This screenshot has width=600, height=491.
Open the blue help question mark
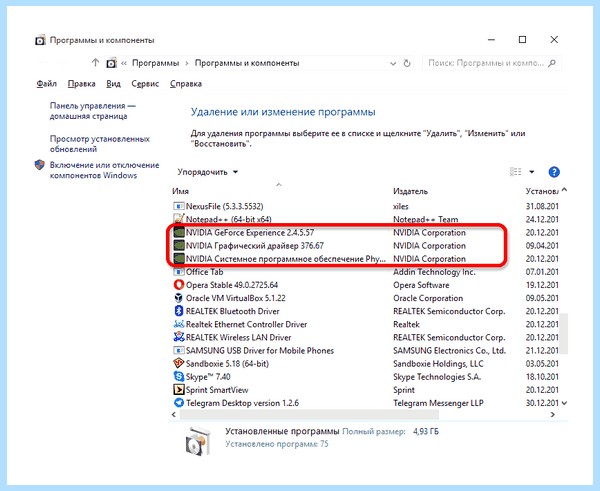tap(554, 172)
